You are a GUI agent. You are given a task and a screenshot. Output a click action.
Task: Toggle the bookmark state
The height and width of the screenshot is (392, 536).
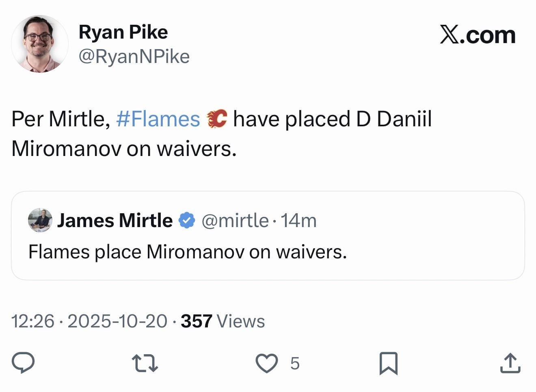click(389, 363)
